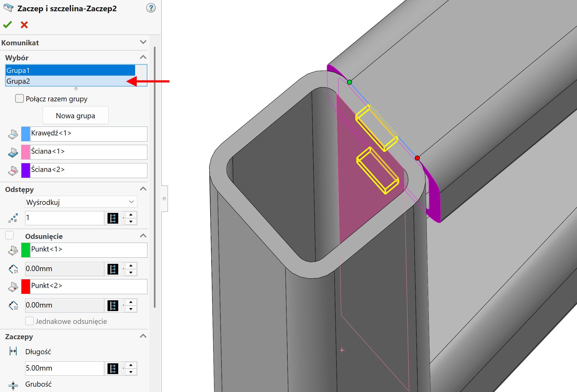Open the Wyśrodkuj spacing dropdown
The width and height of the screenshot is (577, 392).
pos(81,202)
